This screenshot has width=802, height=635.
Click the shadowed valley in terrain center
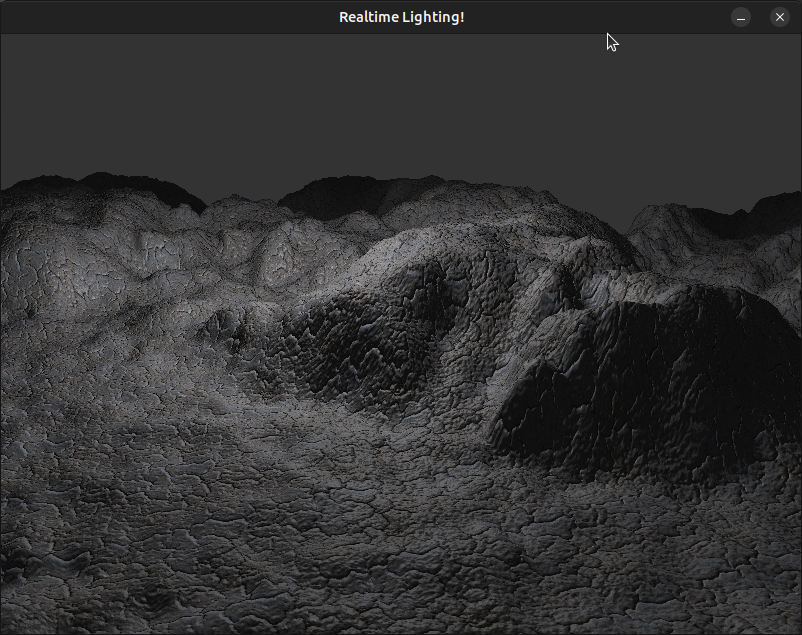(370, 340)
